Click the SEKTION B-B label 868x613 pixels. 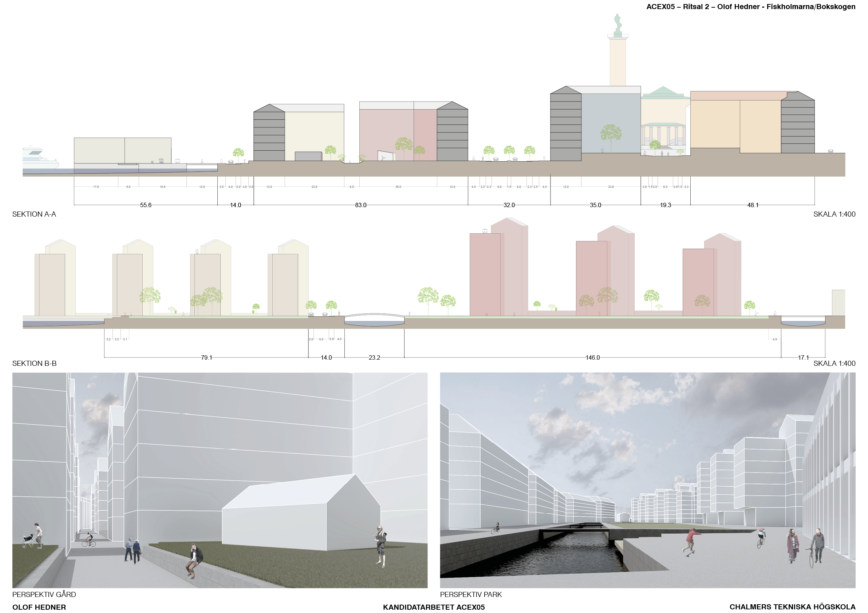tap(34, 364)
